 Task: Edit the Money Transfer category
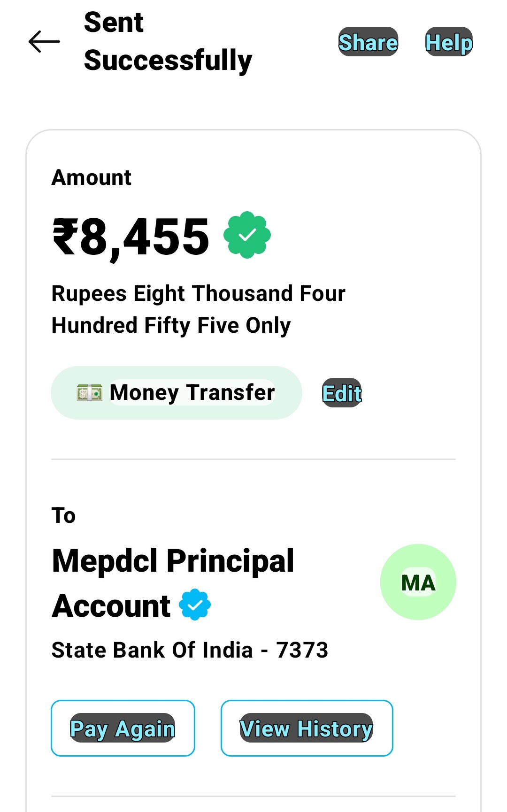[x=342, y=393]
